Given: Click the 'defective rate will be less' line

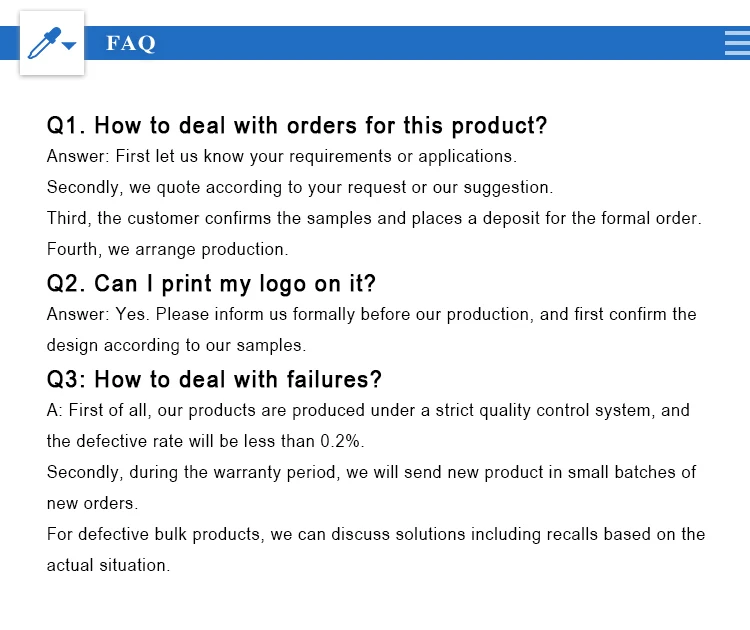Looking at the screenshot, I should coord(205,441).
